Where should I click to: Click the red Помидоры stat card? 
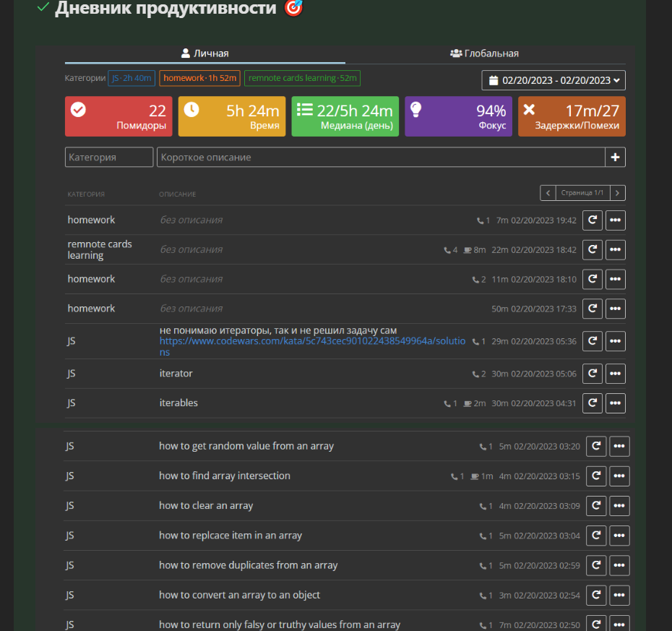pyautogui.click(x=119, y=116)
